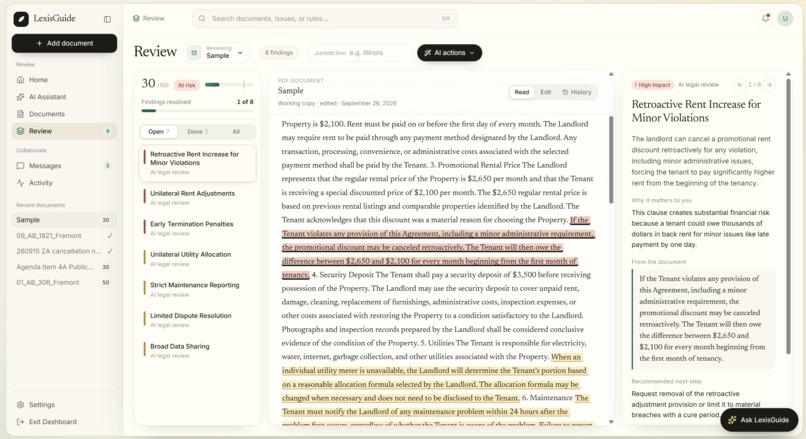806x439 pixels.
Task: Click the search magnifier icon
Action: [202, 19]
